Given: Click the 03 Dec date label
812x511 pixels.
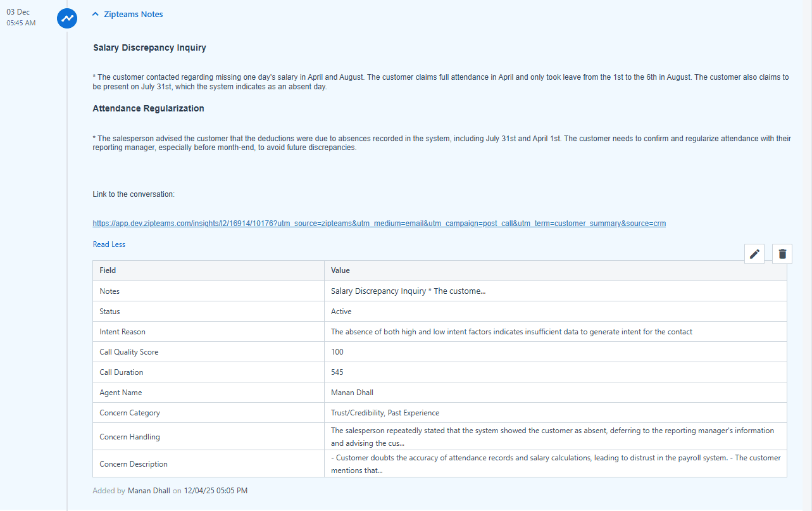Looking at the screenshot, I should click(x=18, y=12).
